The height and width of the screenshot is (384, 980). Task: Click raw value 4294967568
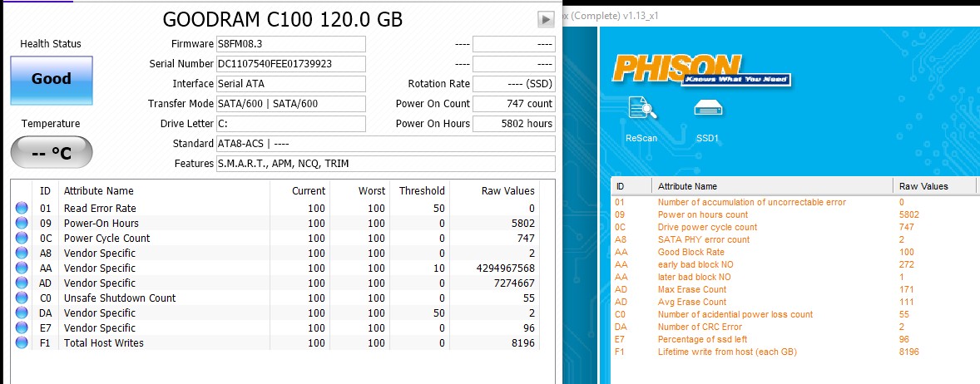point(505,268)
